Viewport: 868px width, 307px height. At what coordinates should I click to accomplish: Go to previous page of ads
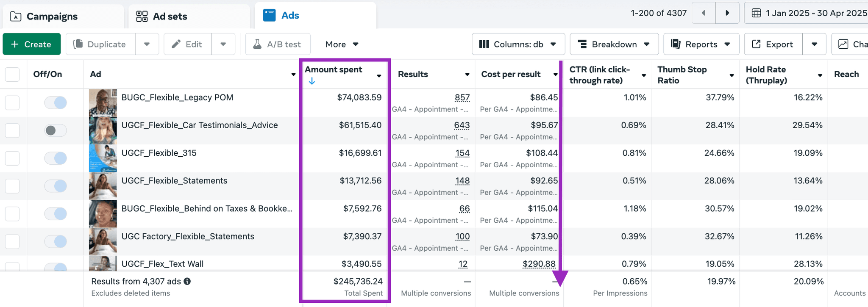pyautogui.click(x=704, y=13)
